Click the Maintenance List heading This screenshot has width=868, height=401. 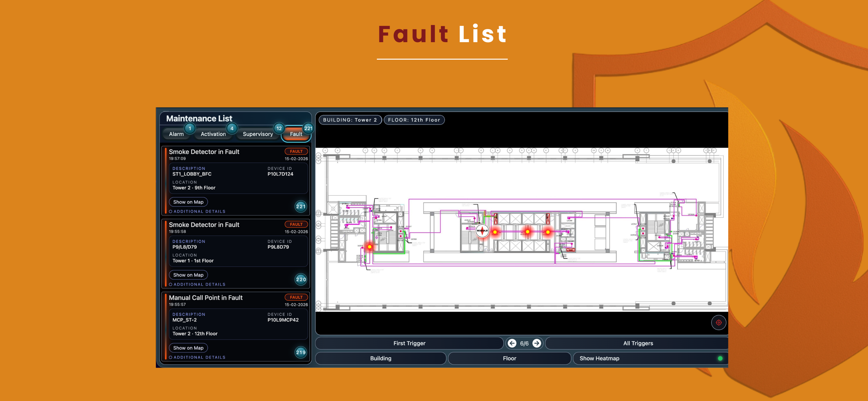[199, 118]
